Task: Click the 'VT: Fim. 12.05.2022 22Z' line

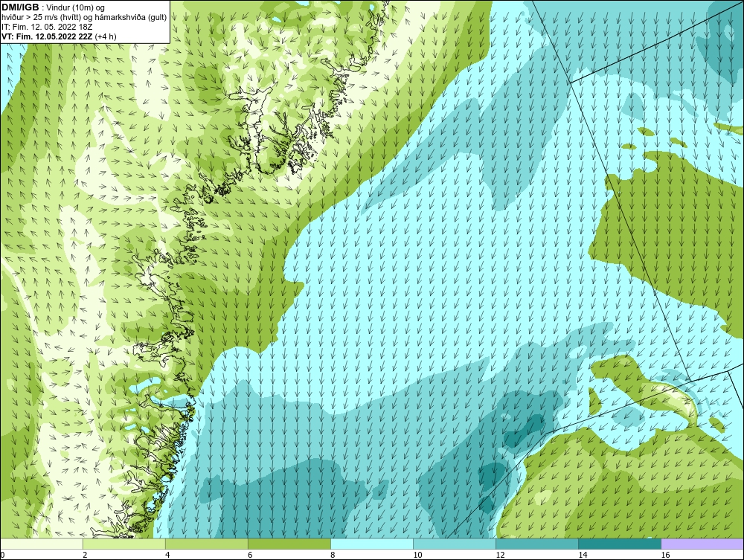Action: click(47, 36)
